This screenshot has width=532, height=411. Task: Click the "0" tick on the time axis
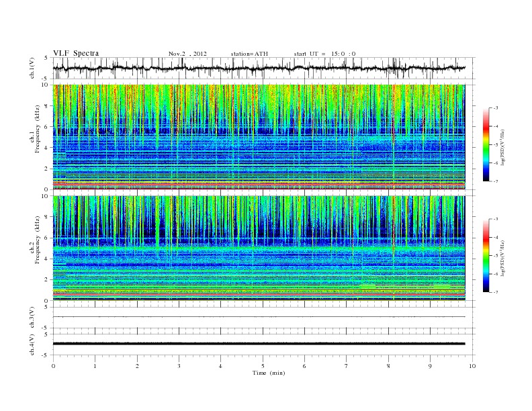point(53,366)
